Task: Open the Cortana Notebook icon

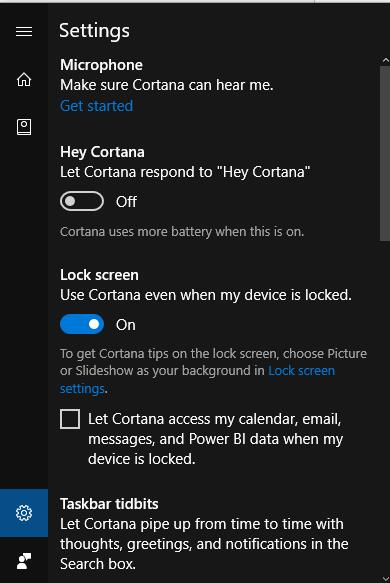Action: (x=24, y=127)
